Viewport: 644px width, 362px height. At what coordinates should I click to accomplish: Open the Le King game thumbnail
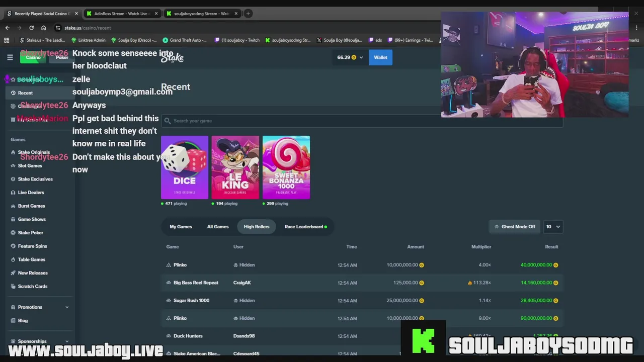tap(235, 167)
